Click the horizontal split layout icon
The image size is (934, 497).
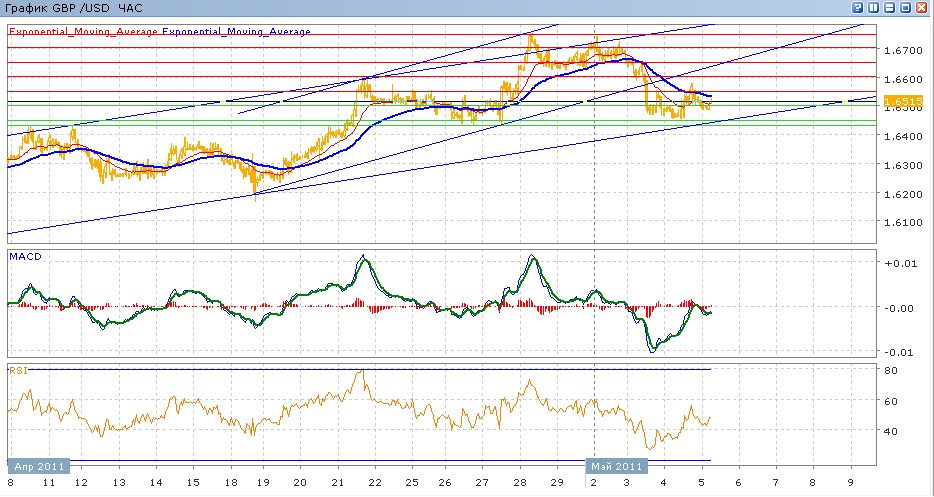point(890,8)
